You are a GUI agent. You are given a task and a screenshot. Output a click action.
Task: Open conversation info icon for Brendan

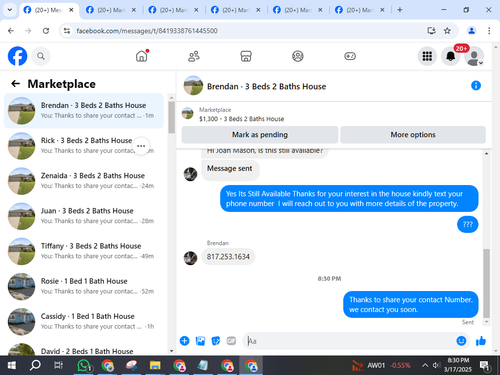[476, 86]
